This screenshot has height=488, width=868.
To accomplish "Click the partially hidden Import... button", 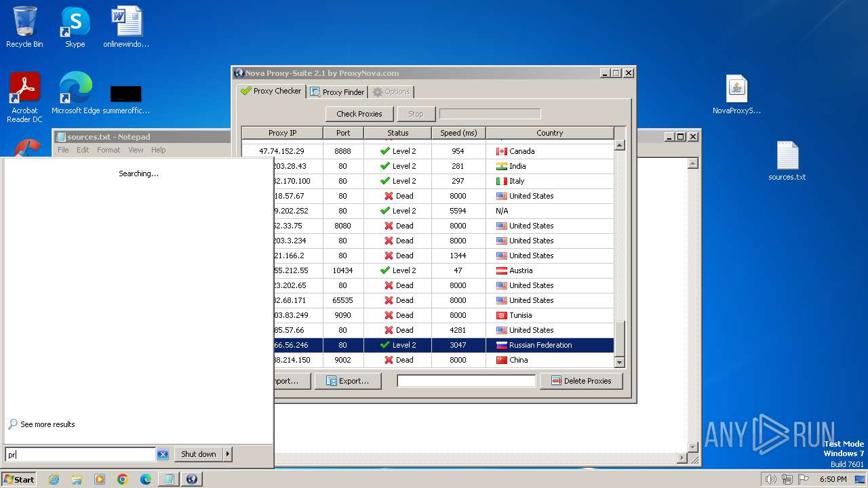I will click(292, 381).
